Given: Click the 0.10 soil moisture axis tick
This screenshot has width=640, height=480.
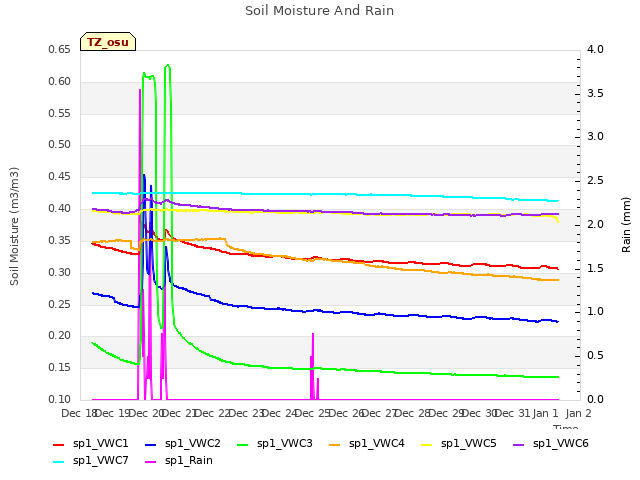Looking at the screenshot, I should click(x=60, y=399).
